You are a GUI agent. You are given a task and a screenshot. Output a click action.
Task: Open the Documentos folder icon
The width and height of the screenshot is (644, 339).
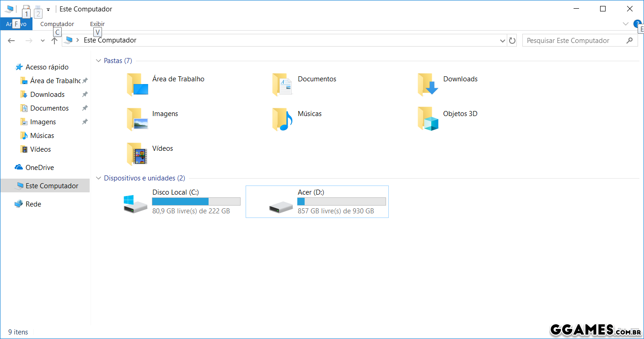(282, 85)
